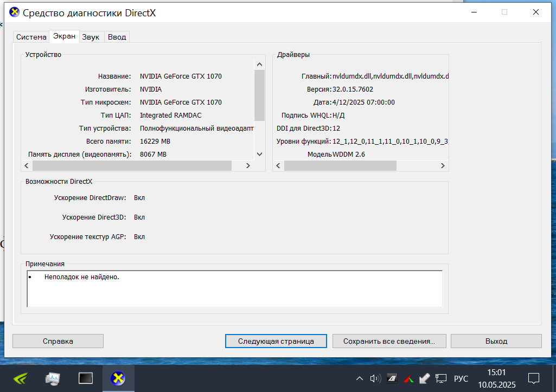
Task: Click device panel horizontal scrollbar thumb
Action: coord(132,165)
